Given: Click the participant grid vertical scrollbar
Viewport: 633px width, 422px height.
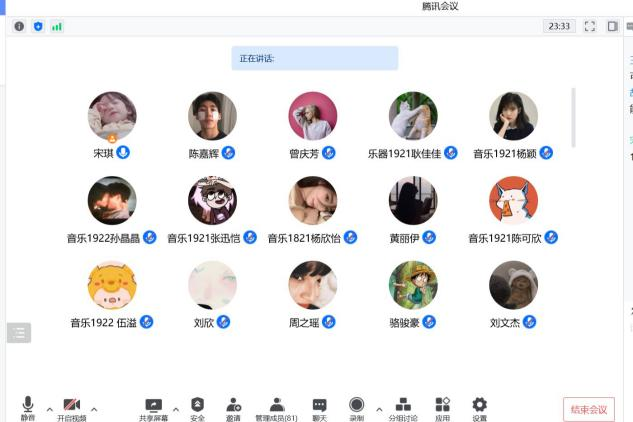Looking at the screenshot, I should point(573,118).
